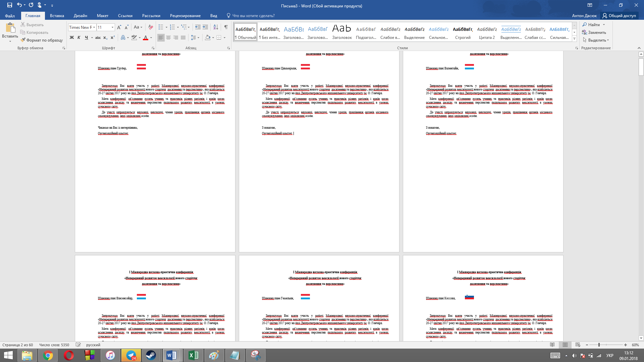Click the sort paragraphs icon
The image size is (644, 362).
click(x=216, y=27)
